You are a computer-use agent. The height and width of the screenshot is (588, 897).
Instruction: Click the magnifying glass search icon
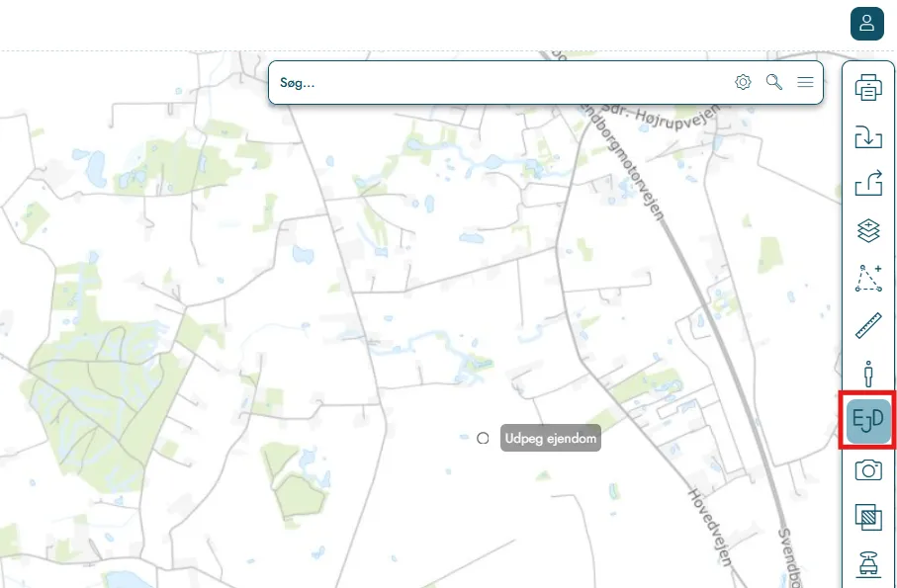[774, 82]
